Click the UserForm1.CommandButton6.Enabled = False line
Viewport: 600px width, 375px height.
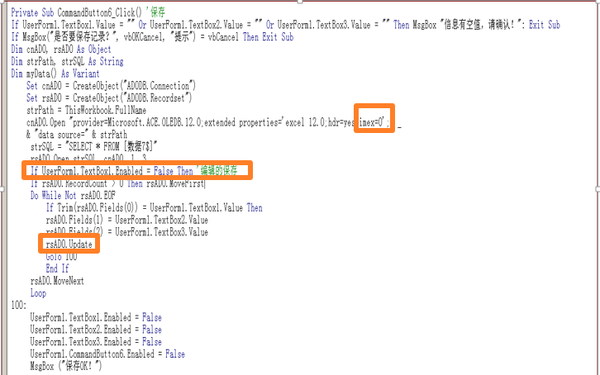point(108,354)
